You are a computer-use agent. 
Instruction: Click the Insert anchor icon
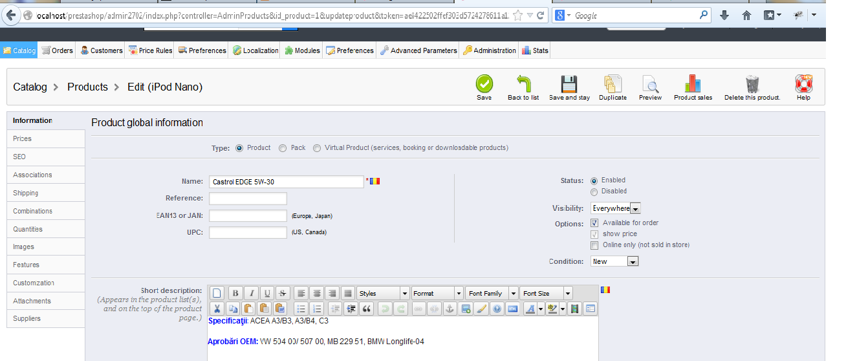coord(450,309)
